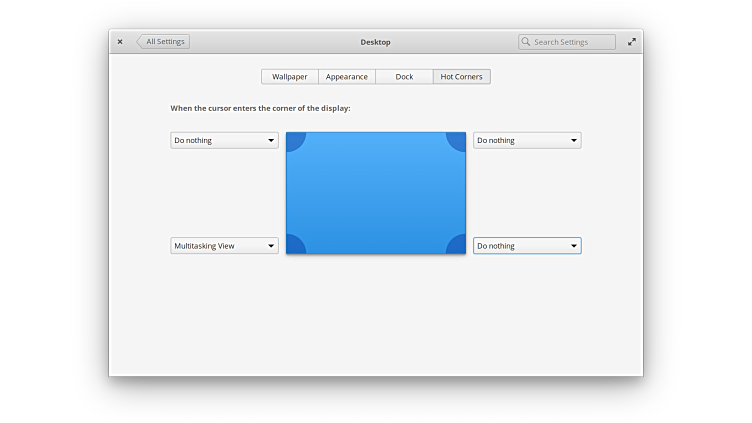This screenshot has width=752, height=423.
Task: Click top-right corner marker on display preview
Action: coord(458,140)
